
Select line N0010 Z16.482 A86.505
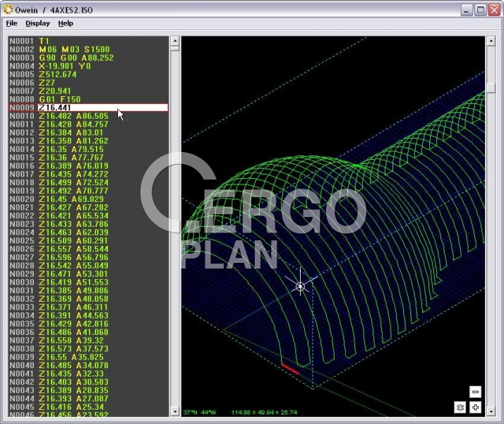88,116
